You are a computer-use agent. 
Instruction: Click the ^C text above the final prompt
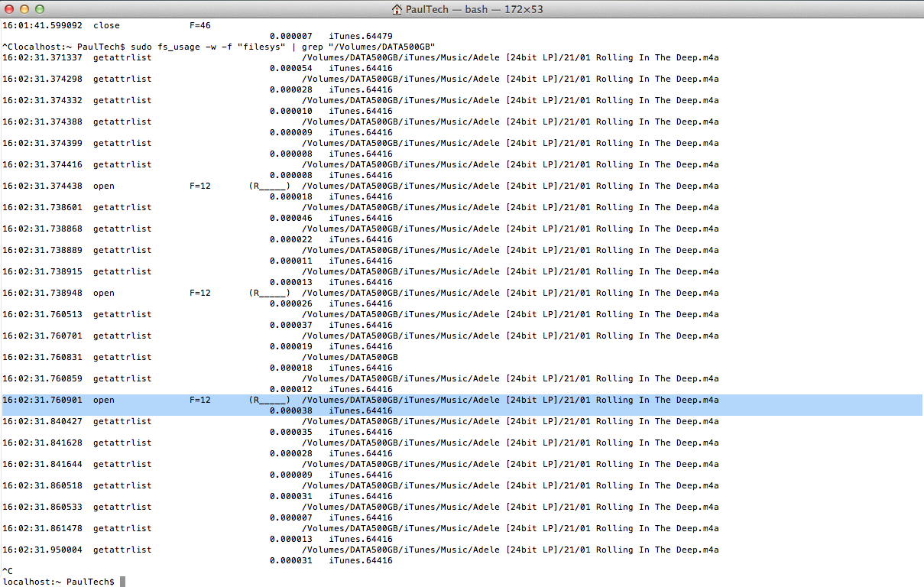tap(8, 571)
